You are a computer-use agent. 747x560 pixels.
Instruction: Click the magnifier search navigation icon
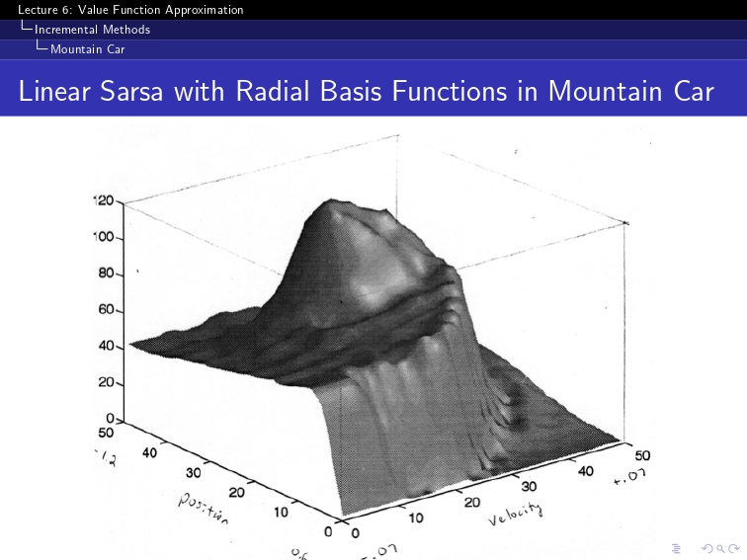coord(720,549)
